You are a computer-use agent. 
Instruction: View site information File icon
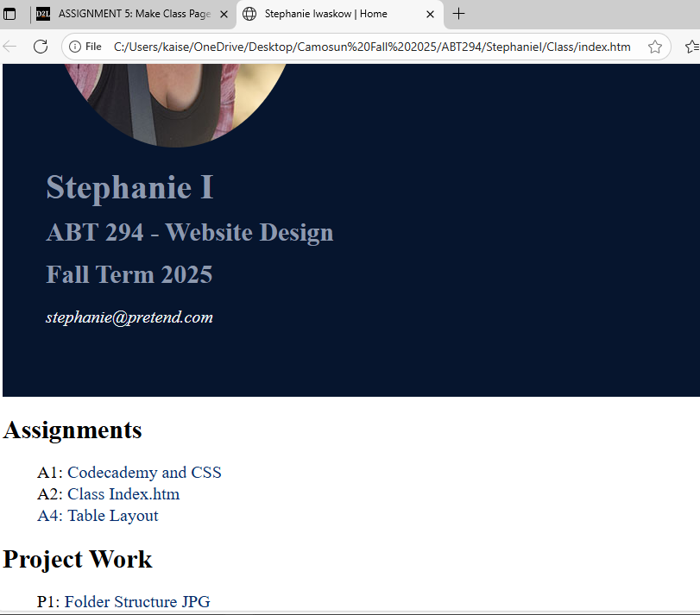[85, 47]
